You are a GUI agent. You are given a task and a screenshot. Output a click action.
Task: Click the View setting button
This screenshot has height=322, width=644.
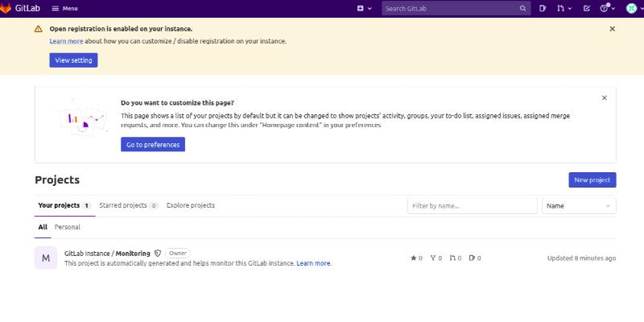(73, 60)
